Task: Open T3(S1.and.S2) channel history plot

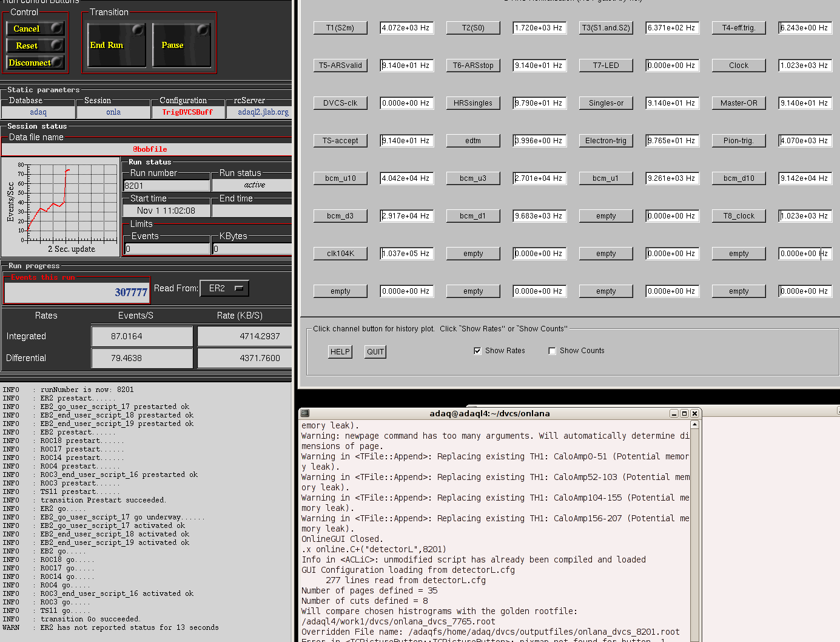Action: (606, 28)
